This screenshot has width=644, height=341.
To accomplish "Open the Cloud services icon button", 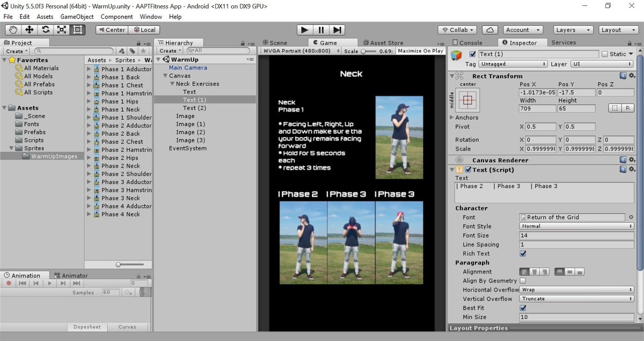I will [490, 30].
